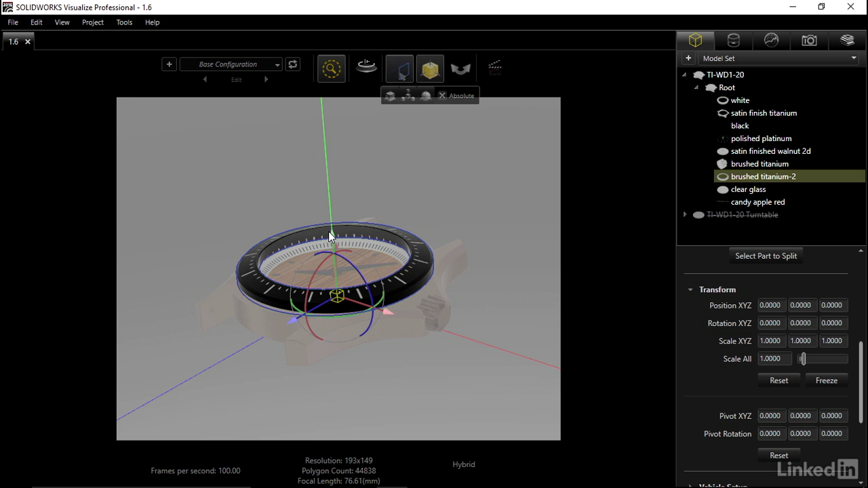
Task: Open the Cameras tab icon
Action: tap(809, 41)
